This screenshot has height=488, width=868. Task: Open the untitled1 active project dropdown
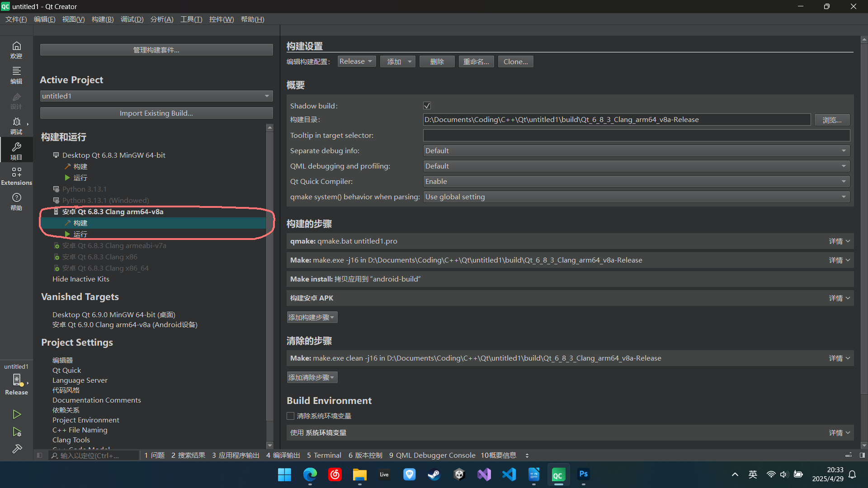click(x=156, y=96)
